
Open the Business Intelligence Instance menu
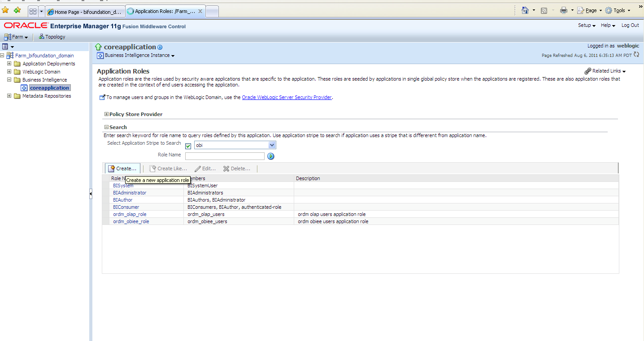(136, 56)
